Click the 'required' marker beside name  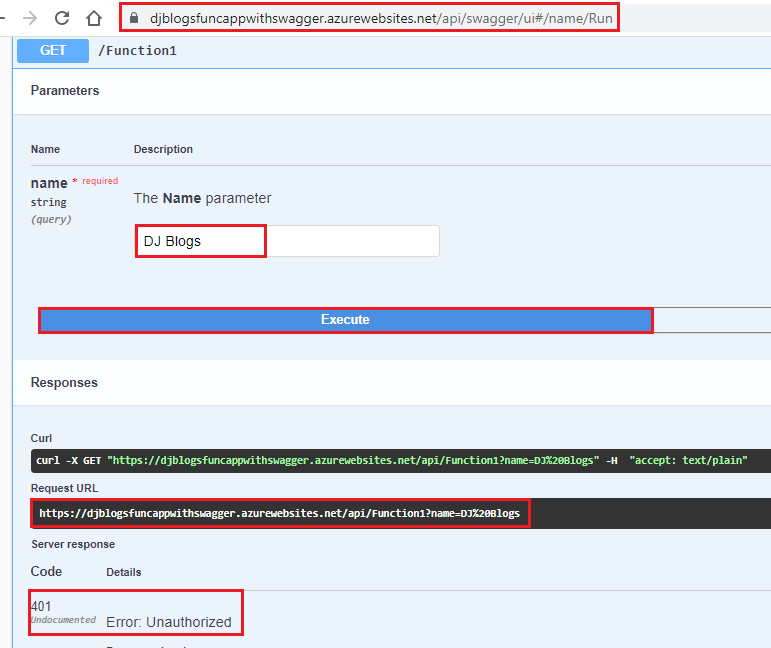(x=100, y=181)
